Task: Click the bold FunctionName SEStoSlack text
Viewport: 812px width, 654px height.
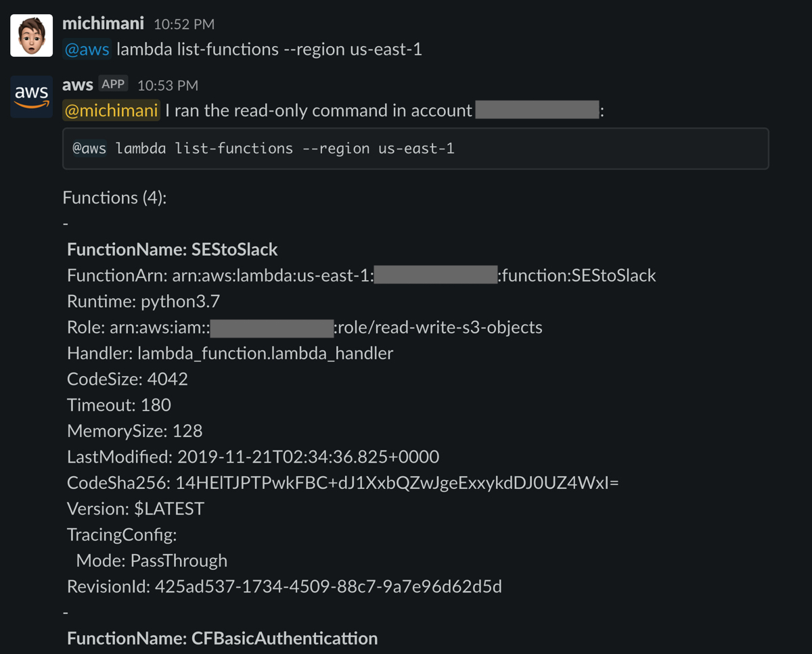Action: [171, 249]
